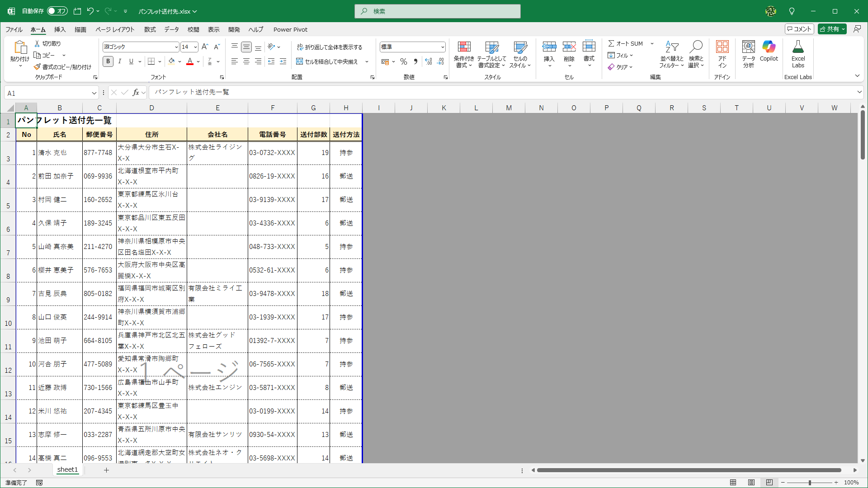Viewport: 868px width, 488px height.
Task: Switch to the データ ribbon tab
Action: click(x=171, y=29)
